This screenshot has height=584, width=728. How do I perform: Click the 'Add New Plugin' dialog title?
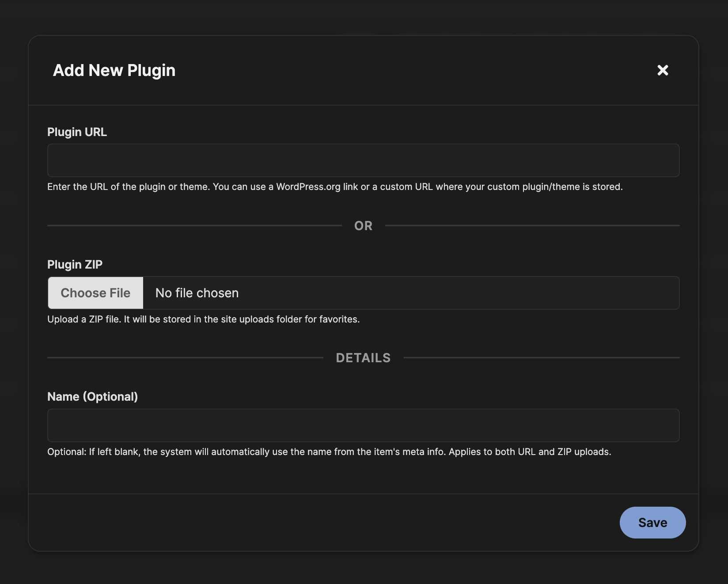114,70
